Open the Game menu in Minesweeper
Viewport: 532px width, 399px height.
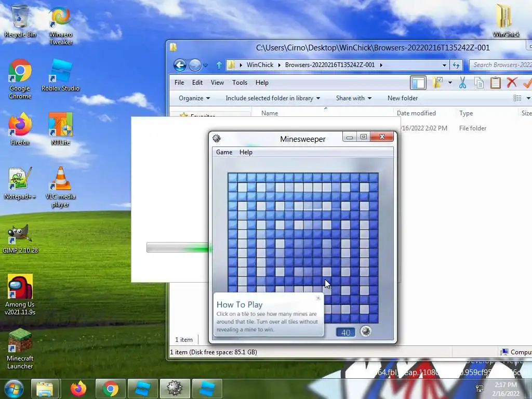pyautogui.click(x=224, y=152)
